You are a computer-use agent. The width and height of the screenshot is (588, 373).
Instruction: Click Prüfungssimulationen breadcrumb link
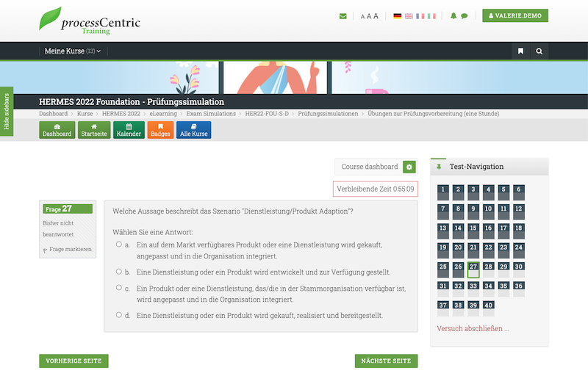pyautogui.click(x=328, y=114)
